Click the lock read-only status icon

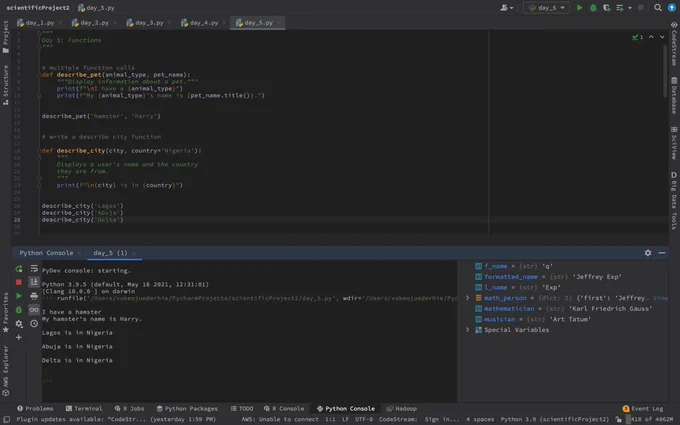[x=619, y=419]
